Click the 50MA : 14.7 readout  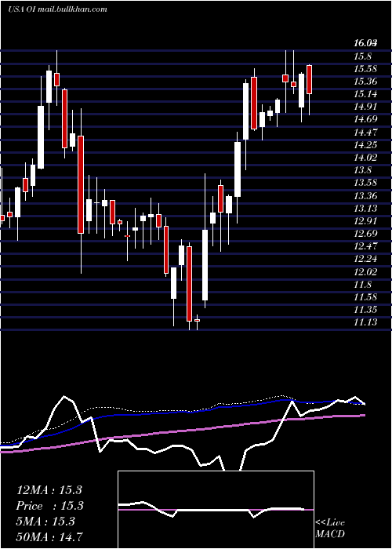49,536
